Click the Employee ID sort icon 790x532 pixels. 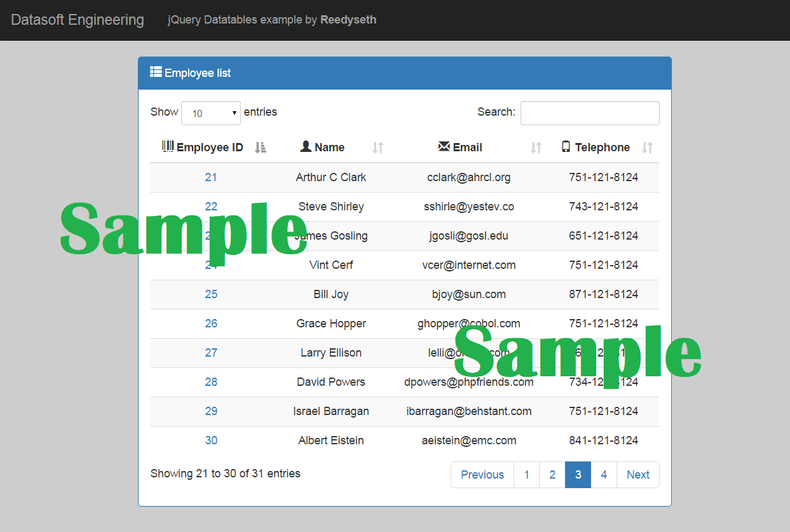tap(260, 147)
